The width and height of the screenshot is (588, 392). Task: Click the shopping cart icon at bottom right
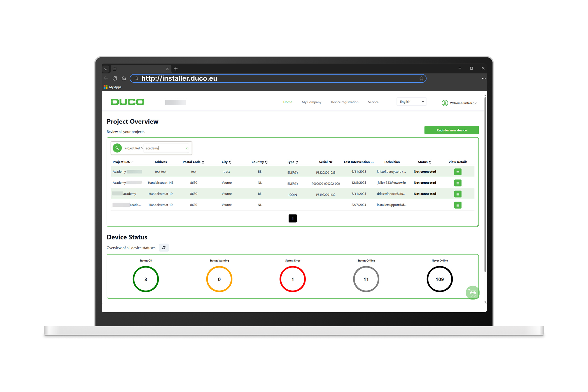coord(473,292)
